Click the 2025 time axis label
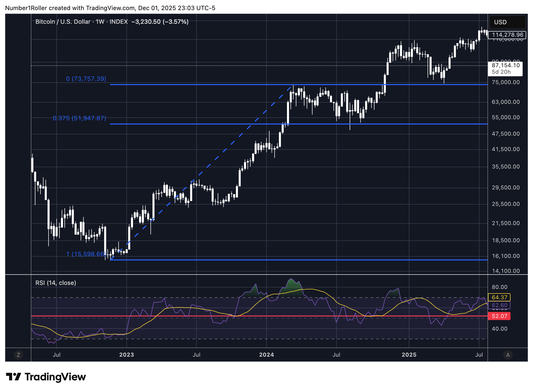This screenshot has height=392, width=533. 409,355
